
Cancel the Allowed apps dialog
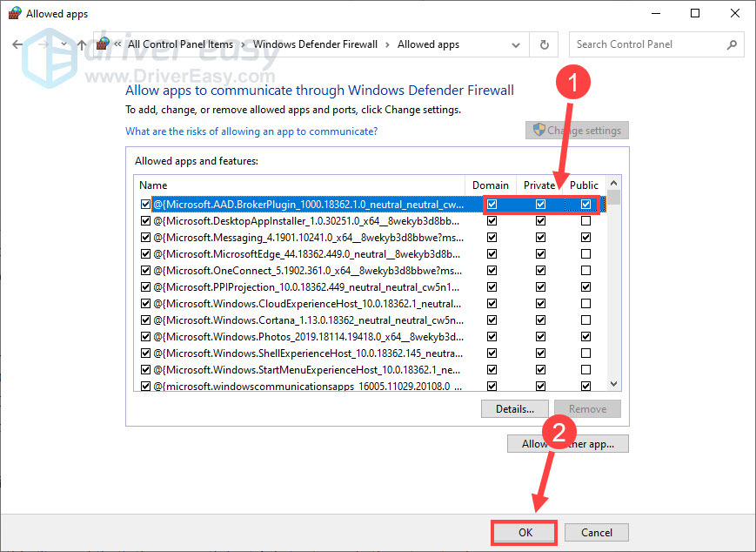click(597, 532)
